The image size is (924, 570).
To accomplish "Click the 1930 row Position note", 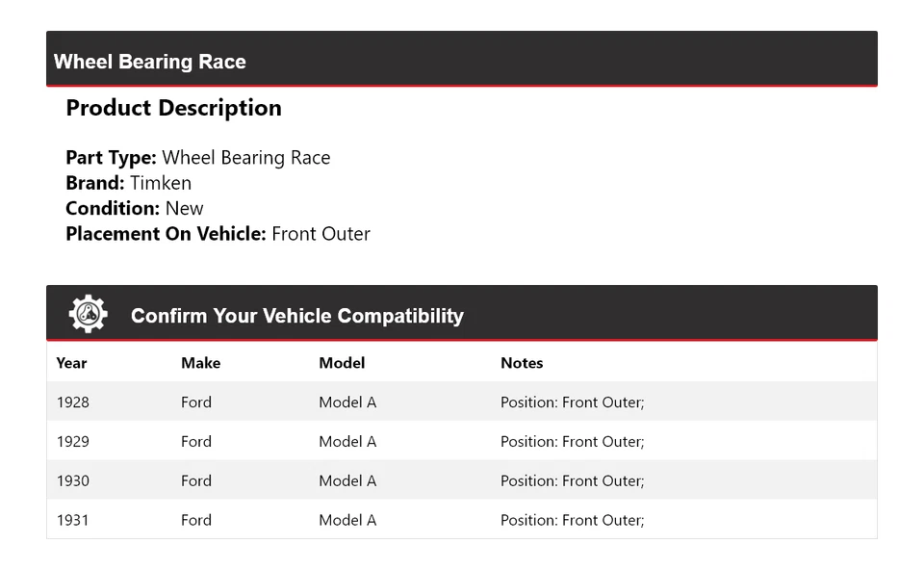I will coord(572,481).
